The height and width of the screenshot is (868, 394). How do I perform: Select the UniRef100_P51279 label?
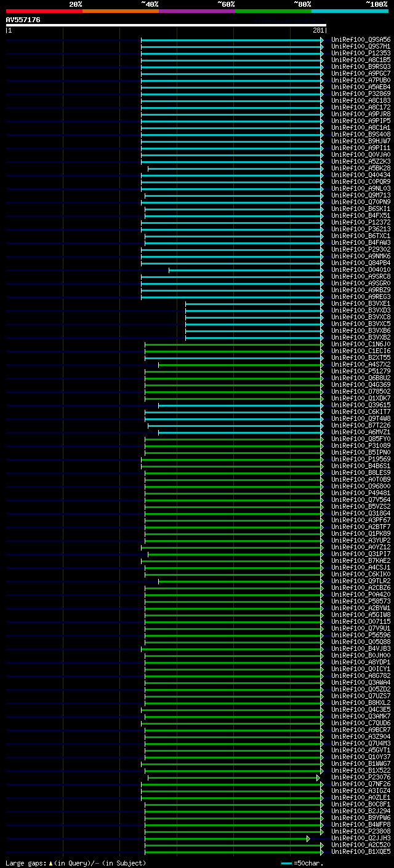(361, 372)
